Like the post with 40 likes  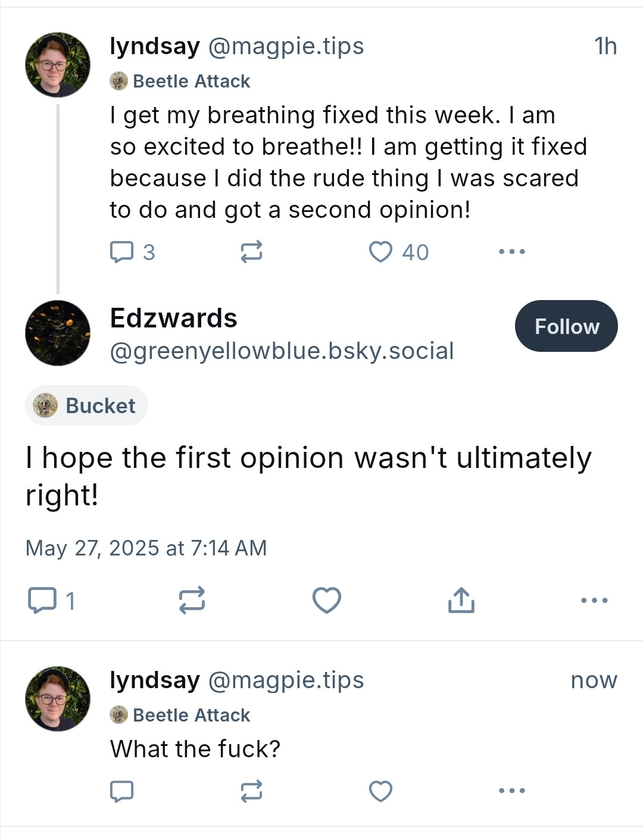point(398,252)
